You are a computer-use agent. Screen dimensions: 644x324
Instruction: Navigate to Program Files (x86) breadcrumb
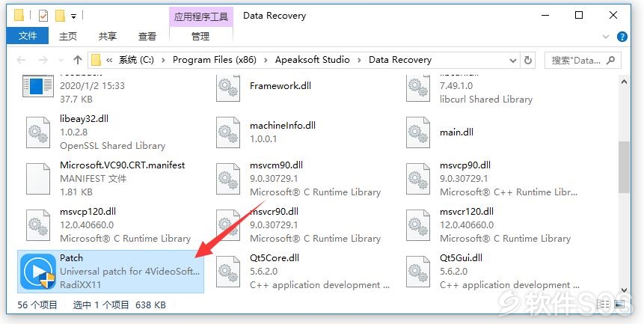coord(215,60)
